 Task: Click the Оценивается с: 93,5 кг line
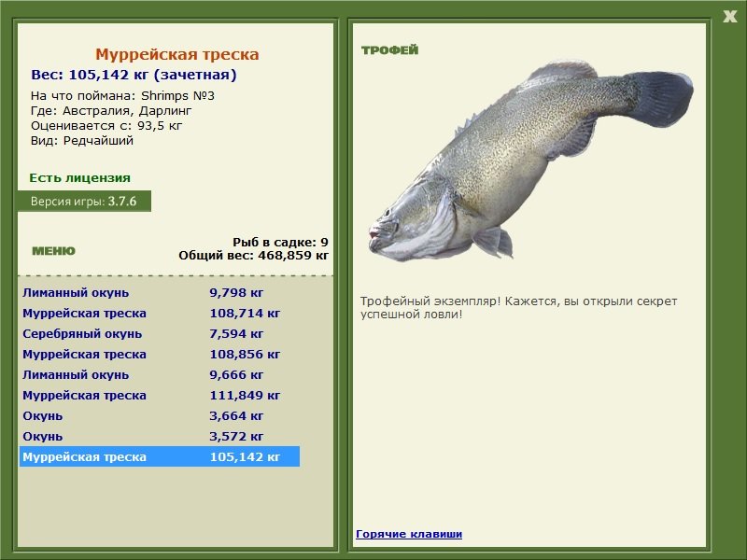click(x=106, y=126)
